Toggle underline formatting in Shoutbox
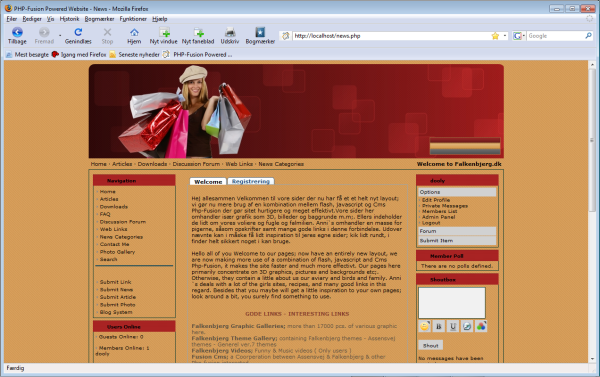 pyautogui.click(x=453, y=326)
